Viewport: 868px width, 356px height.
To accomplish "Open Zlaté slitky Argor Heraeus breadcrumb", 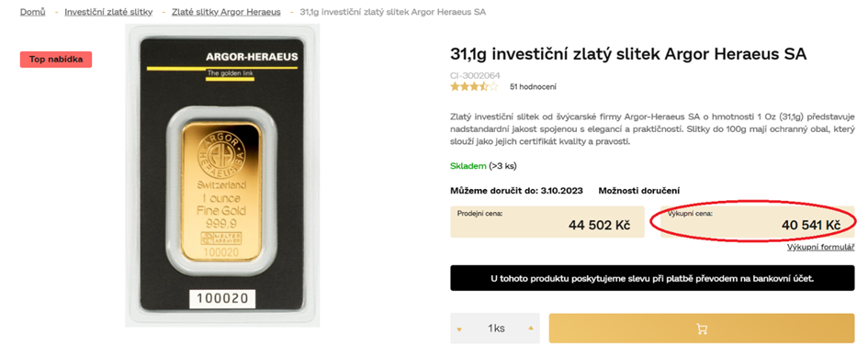I will 226,12.
